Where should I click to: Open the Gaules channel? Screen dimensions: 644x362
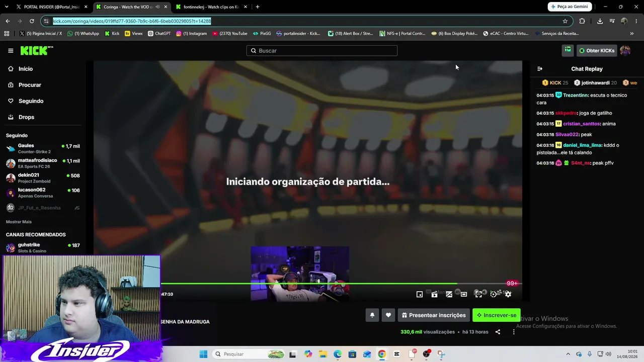pyautogui.click(x=42, y=149)
